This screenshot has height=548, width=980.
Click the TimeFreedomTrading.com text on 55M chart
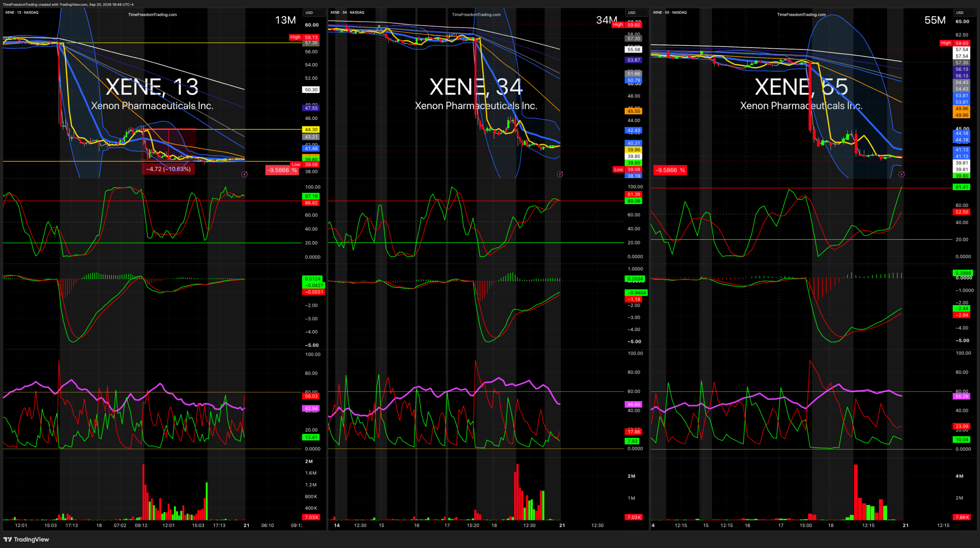click(x=801, y=15)
